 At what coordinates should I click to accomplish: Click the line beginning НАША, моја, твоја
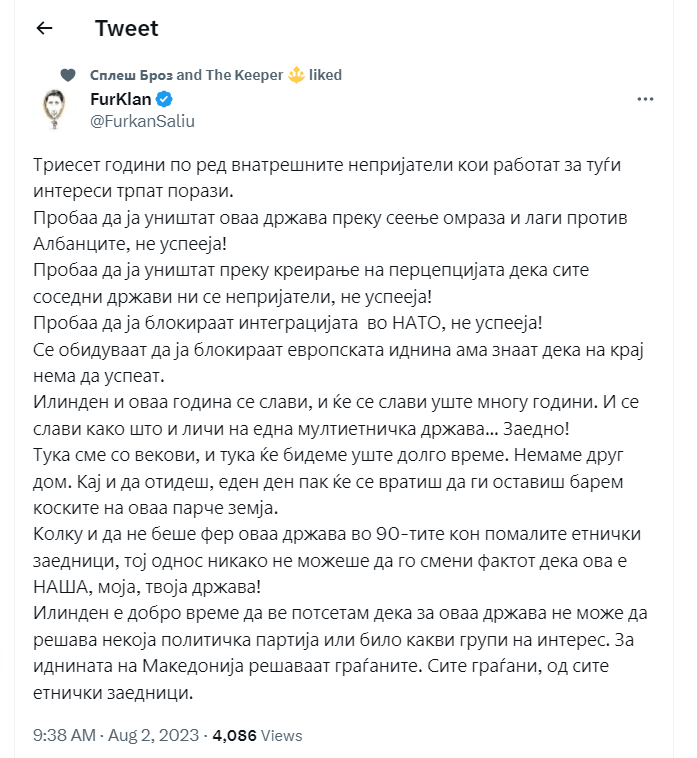147,587
